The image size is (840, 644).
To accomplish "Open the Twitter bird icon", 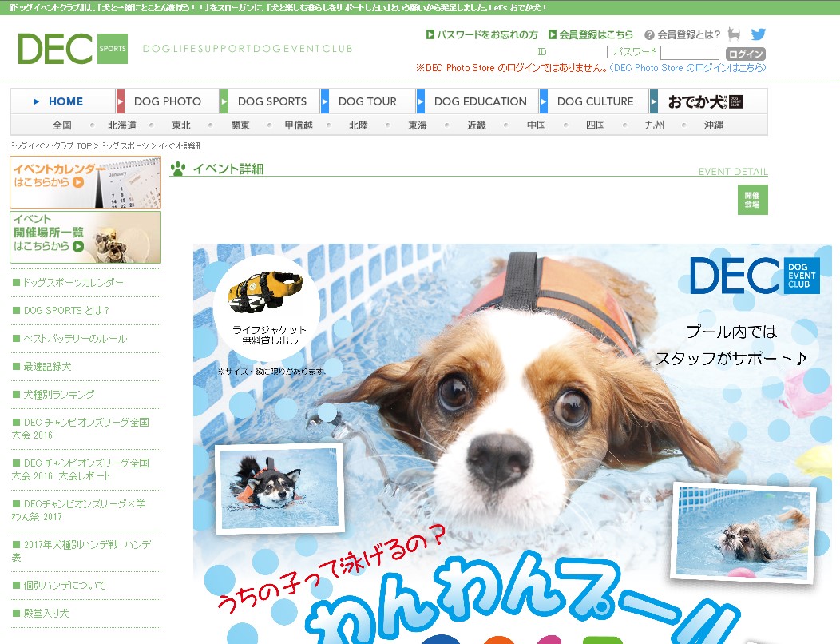I will click(x=758, y=34).
